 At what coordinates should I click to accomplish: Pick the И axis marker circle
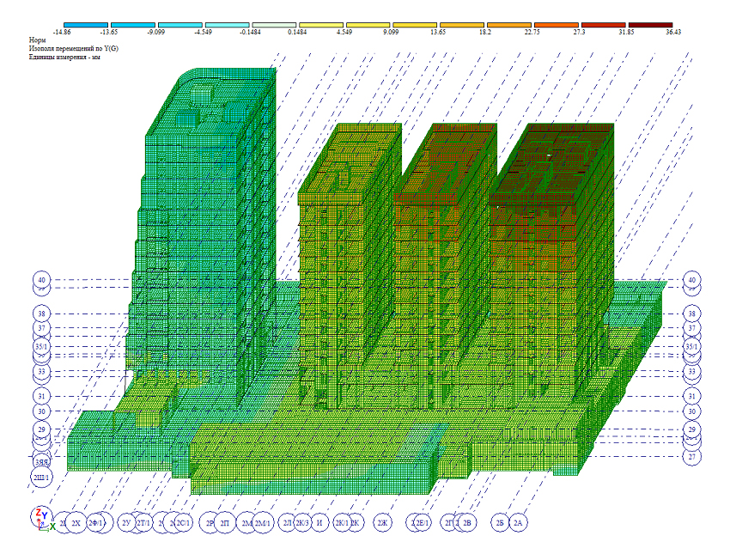click(319, 523)
